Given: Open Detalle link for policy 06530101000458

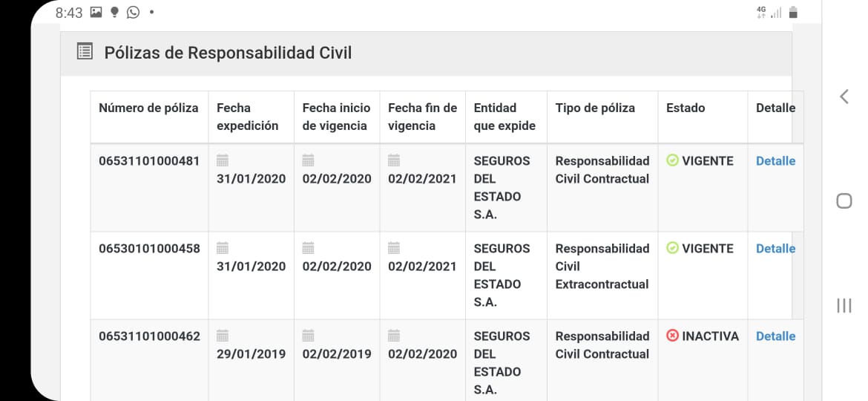Looking at the screenshot, I should 775,248.
